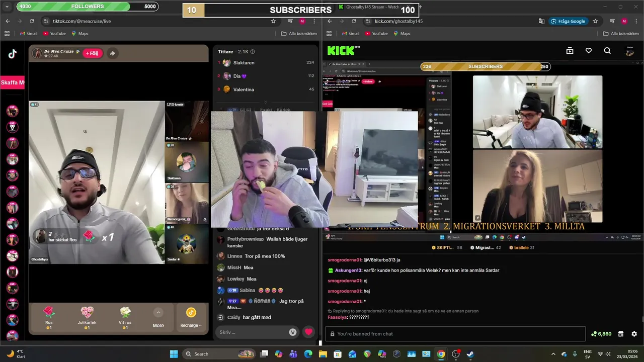The width and height of the screenshot is (644, 362).
Task: Open Kick search icon
Action: pyautogui.click(x=607, y=51)
